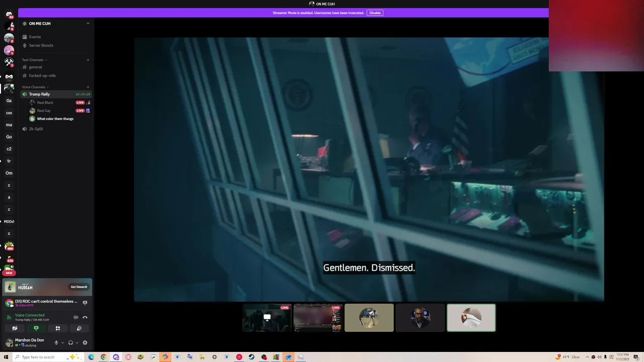Image resolution: width=644 pixels, height=362 pixels.
Task: Toggle noise suppression waveform icon
Action: 76,317
